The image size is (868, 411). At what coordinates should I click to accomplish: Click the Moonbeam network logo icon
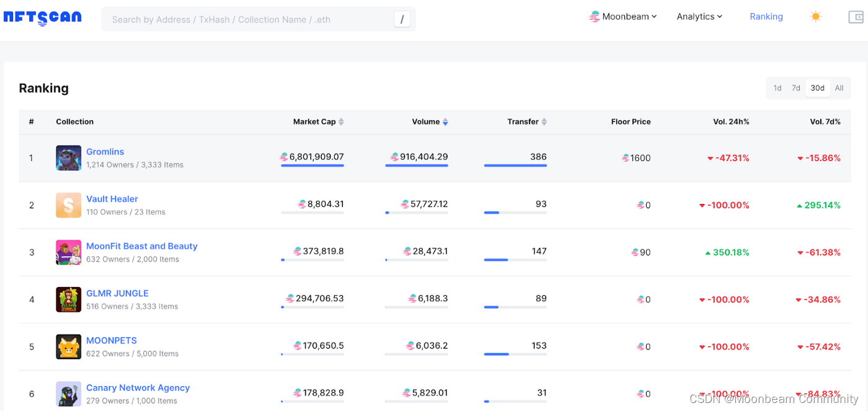pyautogui.click(x=595, y=17)
